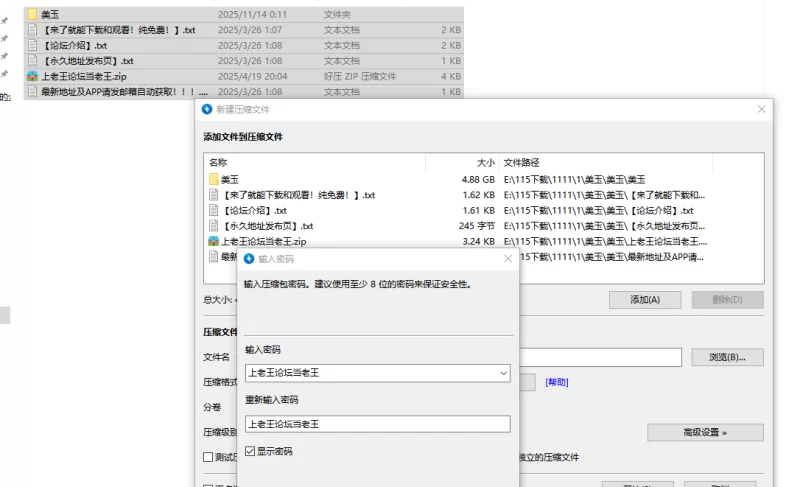Click the 上老王论坛当老王.zip icon in Explorer
Image resolution: width=800 pixels, height=487 pixels.
click(33, 76)
